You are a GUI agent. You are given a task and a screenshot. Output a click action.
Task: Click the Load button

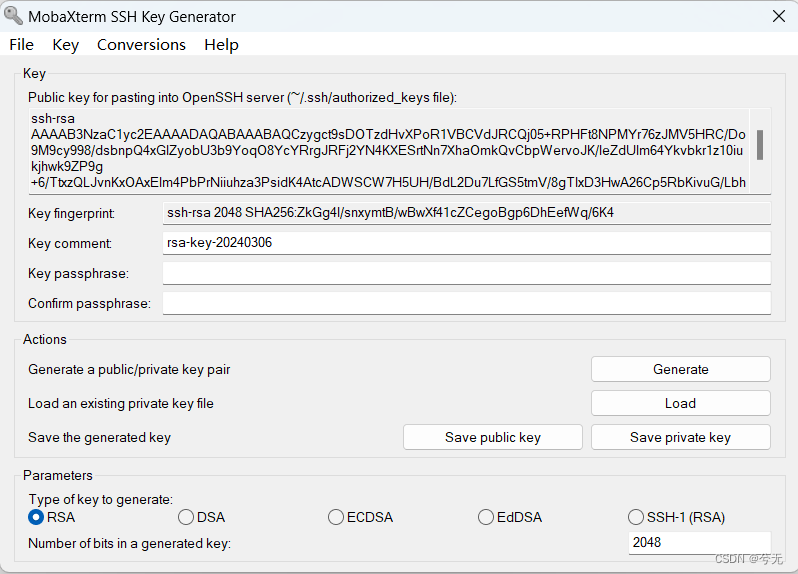tap(680, 403)
